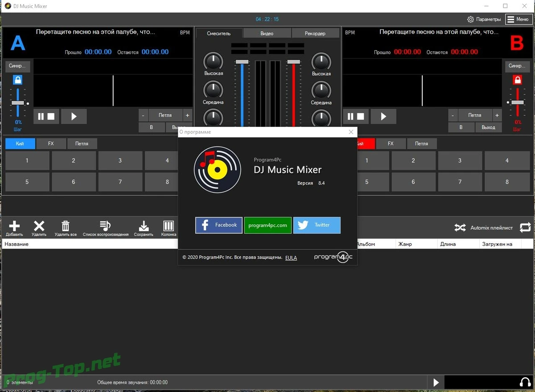
Task: Click the Save (Сохранить) download icon
Action: tap(144, 226)
